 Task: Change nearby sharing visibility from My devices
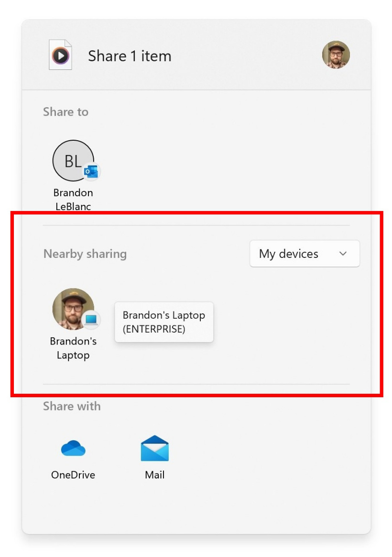click(x=305, y=254)
